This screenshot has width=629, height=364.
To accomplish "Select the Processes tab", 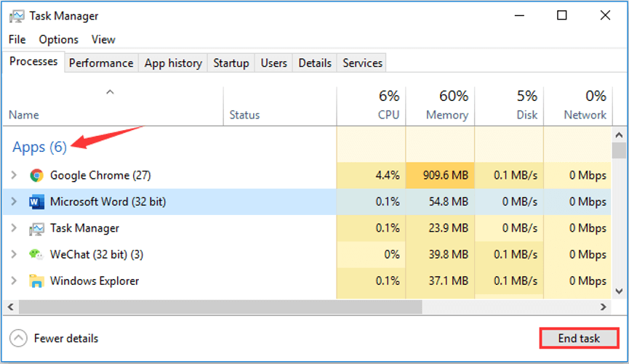I will pyautogui.click(x=33, y=62).
